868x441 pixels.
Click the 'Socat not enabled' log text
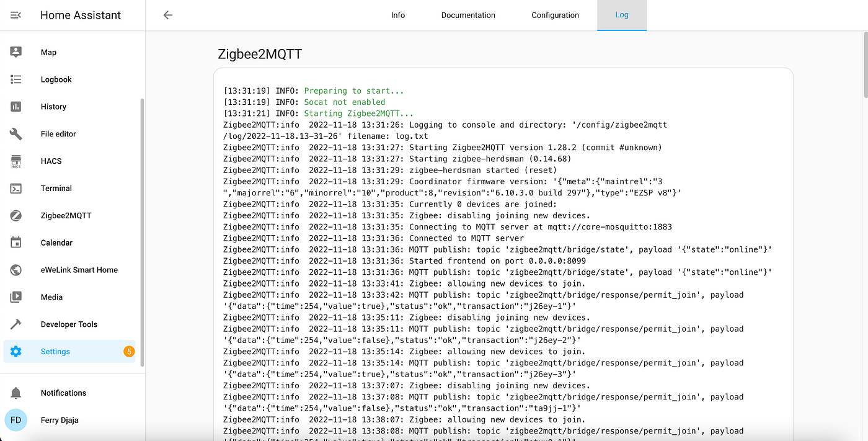tap(345, 102)
